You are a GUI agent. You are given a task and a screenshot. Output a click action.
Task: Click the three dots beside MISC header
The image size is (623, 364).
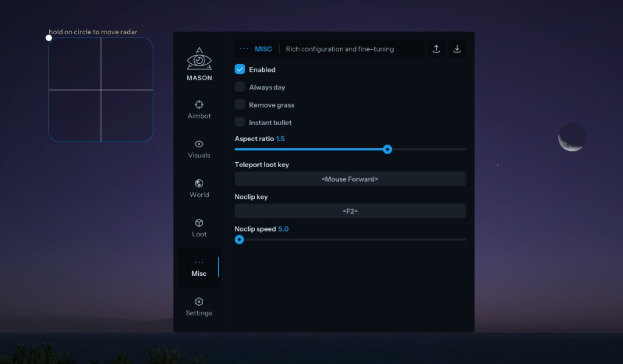(x=243, y=49)
